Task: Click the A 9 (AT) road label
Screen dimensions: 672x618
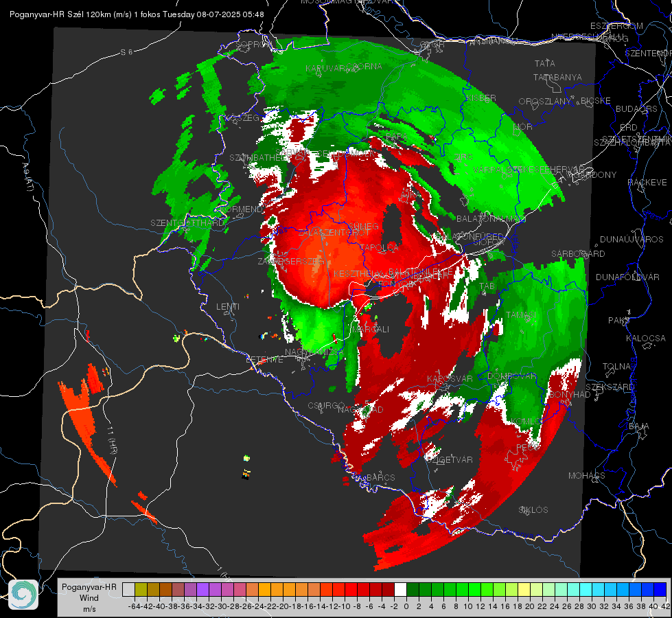Action: coord(27,177)
